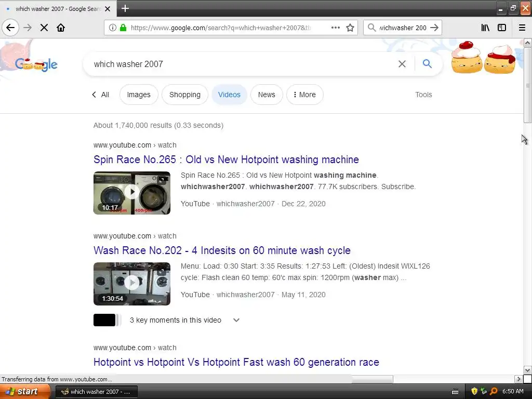The image size is (532, 399).
Task: Click the strawberry cake doodle characters
Action: (x=483, y=57)
